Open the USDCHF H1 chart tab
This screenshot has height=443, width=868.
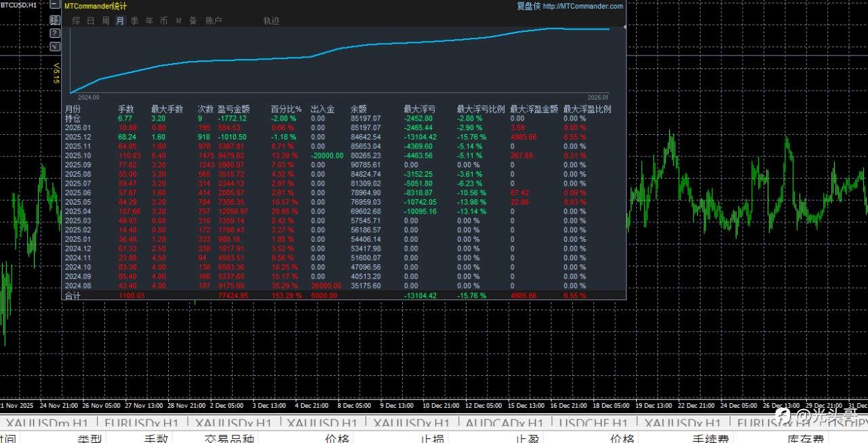click(594, 423)
